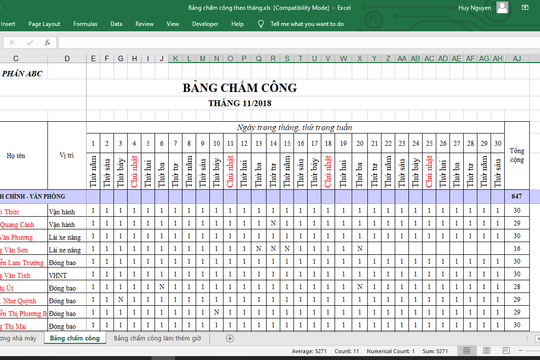Click the Tell me lightbulb icon
This screenshot has height=360, width=540.
tap(261, 24)
